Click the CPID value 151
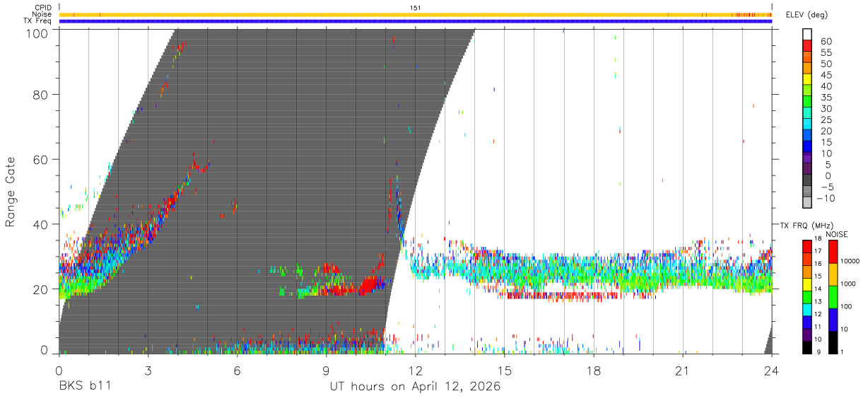The width and height of the screenshot is (868, 401). [416, 8]
